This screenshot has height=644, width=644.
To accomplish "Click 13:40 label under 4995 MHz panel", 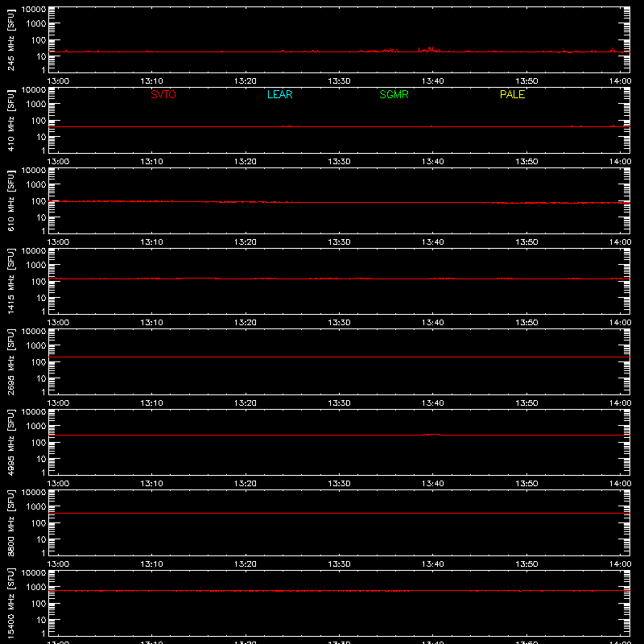I will point(432,484).
